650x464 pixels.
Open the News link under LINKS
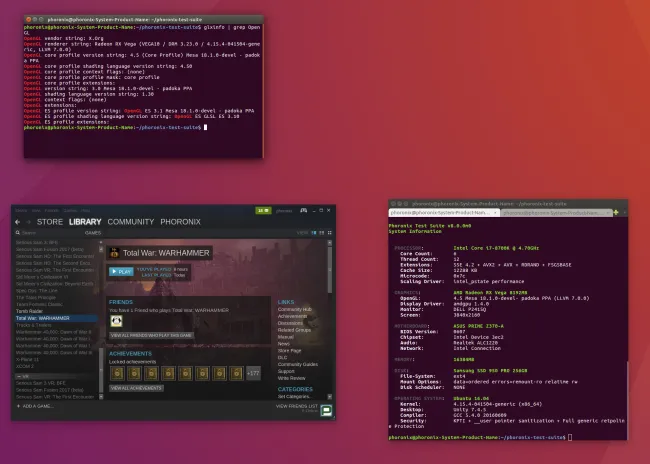(284, 344)
